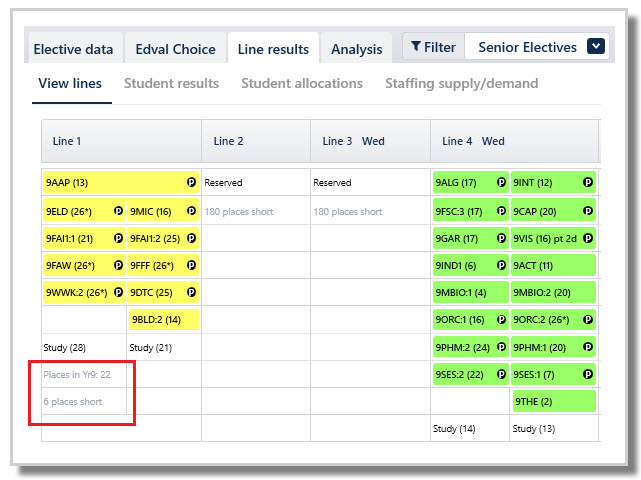
Task: Click the P icon on 9WWK:2 class
Action: coord(119,292)
